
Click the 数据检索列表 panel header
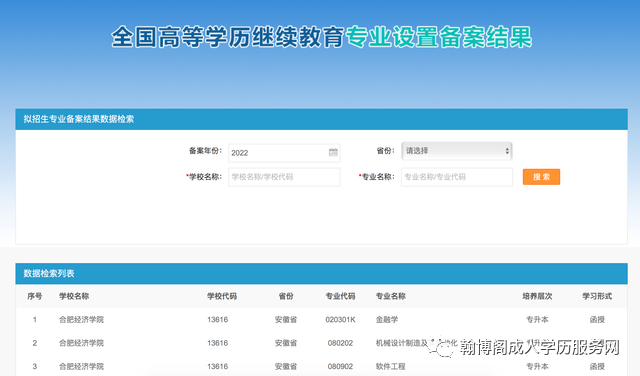coord(321,274)
